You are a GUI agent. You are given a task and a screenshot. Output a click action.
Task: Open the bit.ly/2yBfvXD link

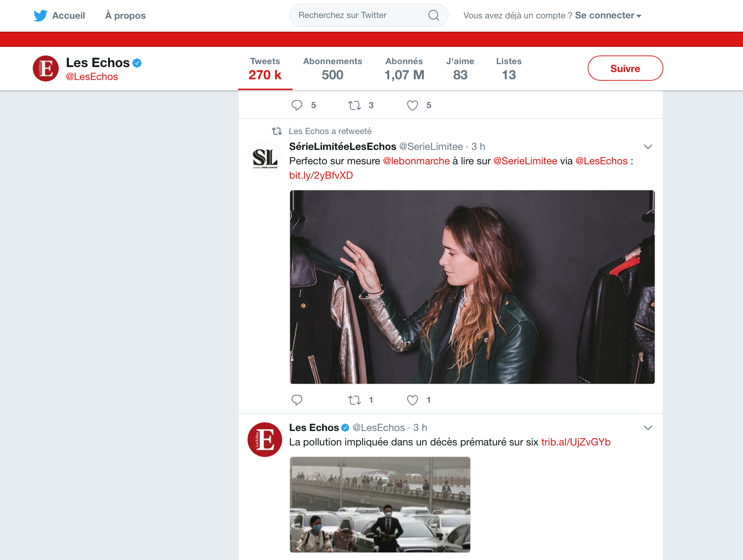point(321,175)
